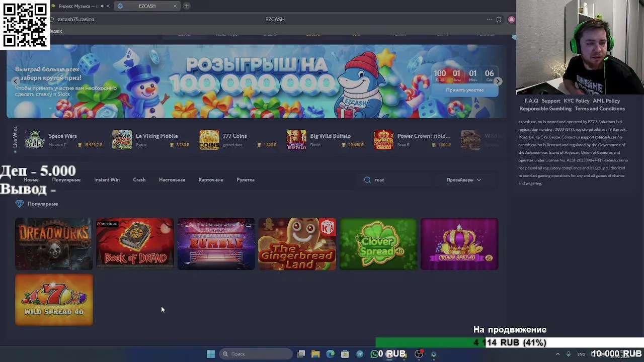Open Microsoft Store from the taskbar
The height and width of the screenshot is (362, 644).
345,354
